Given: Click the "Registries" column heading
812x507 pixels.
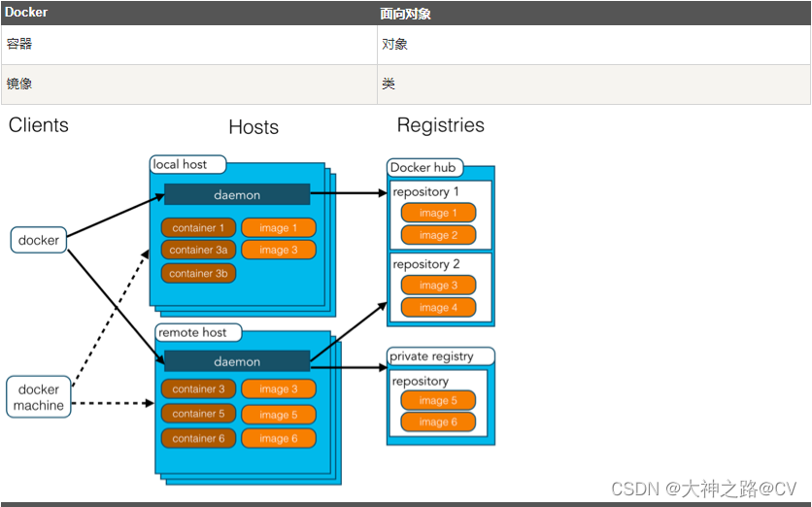Looking at the screenshot, I should (441, 125).
